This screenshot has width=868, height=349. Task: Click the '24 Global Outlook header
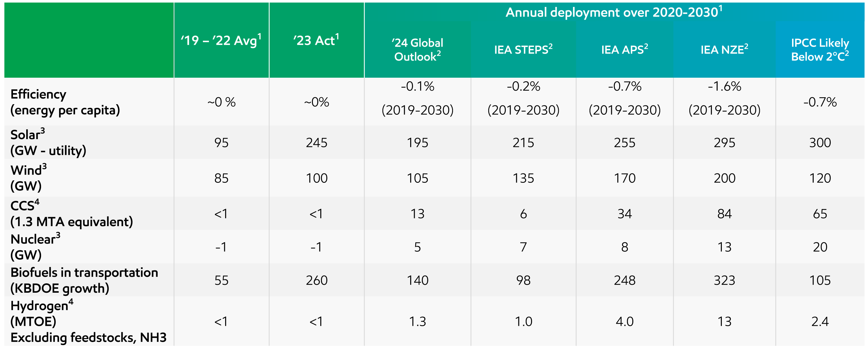coord(417,49)
